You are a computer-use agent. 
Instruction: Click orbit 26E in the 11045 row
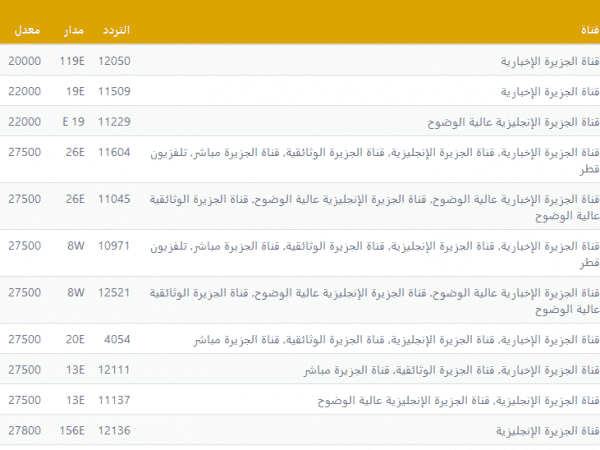click(75, 199)
